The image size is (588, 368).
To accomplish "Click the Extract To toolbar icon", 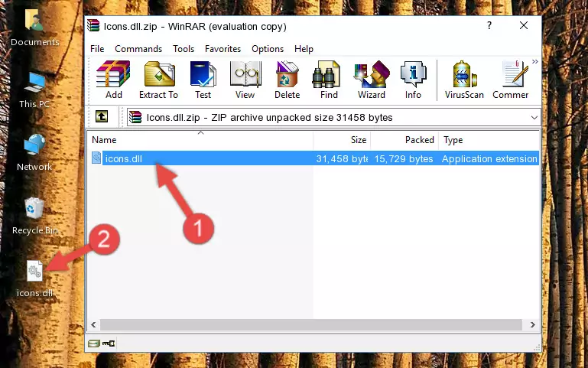I will (x=158, y=80).
